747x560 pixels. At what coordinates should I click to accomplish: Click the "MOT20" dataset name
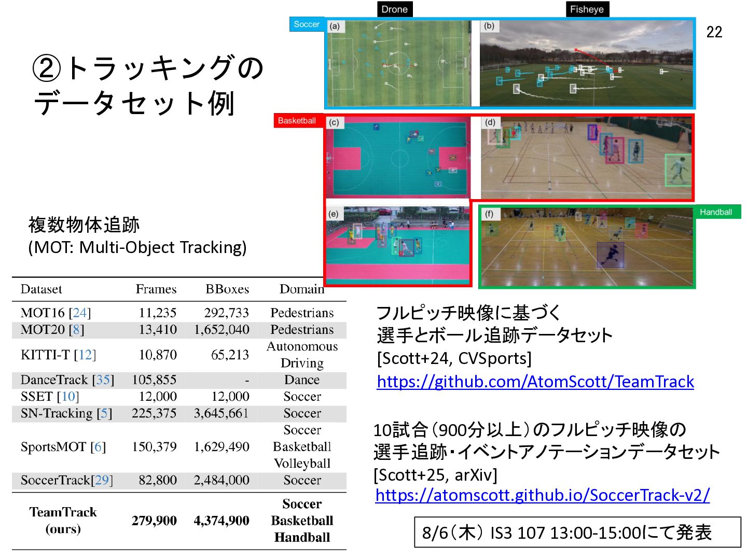point(43,330)
